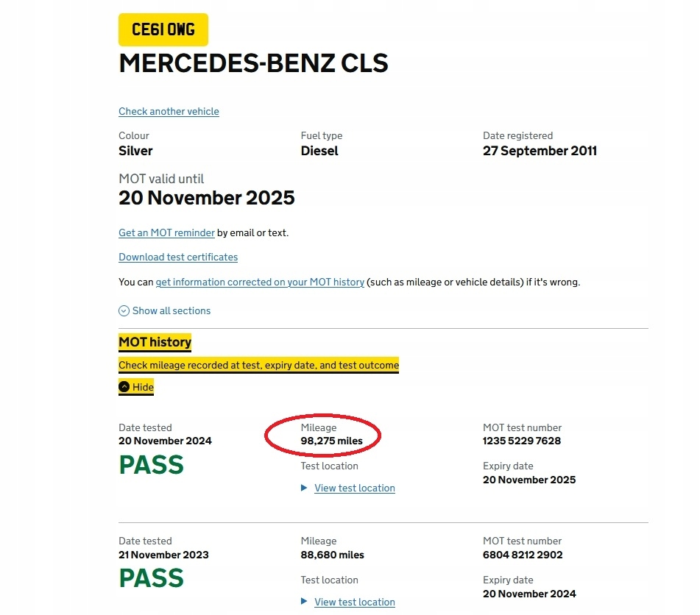The width and height of the screenshot is (700, 615).
Task: Click the MOT valid until 20 November 2025 date
Action: click(x=206, y=197)
